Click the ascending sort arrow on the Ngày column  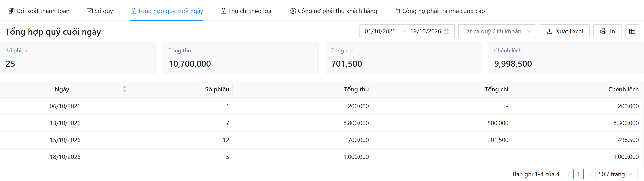125,87
